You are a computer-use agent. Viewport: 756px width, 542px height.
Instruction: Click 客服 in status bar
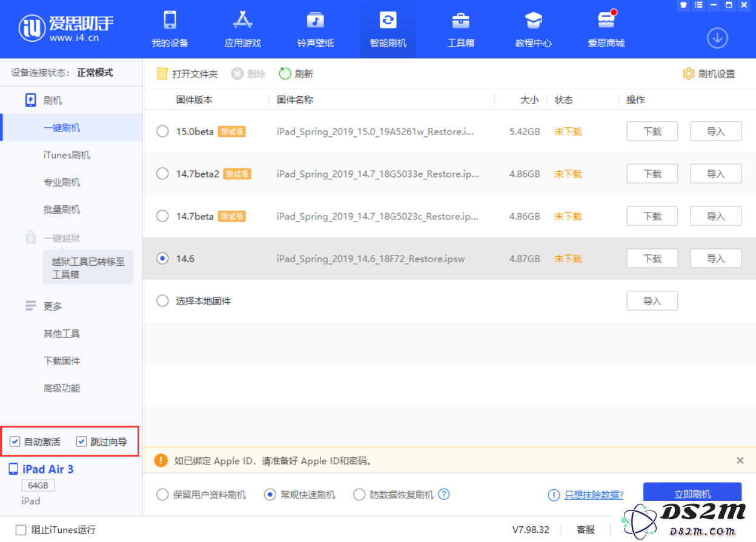(586, 530)
